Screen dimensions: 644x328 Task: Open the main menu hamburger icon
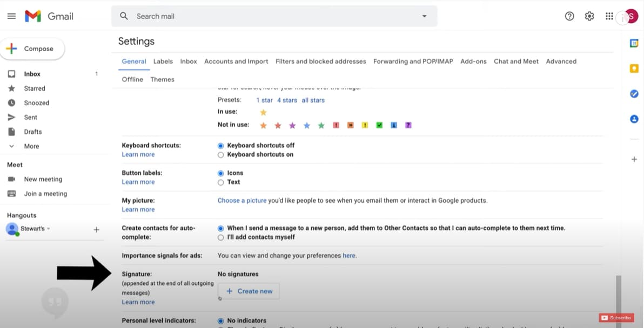11,16
